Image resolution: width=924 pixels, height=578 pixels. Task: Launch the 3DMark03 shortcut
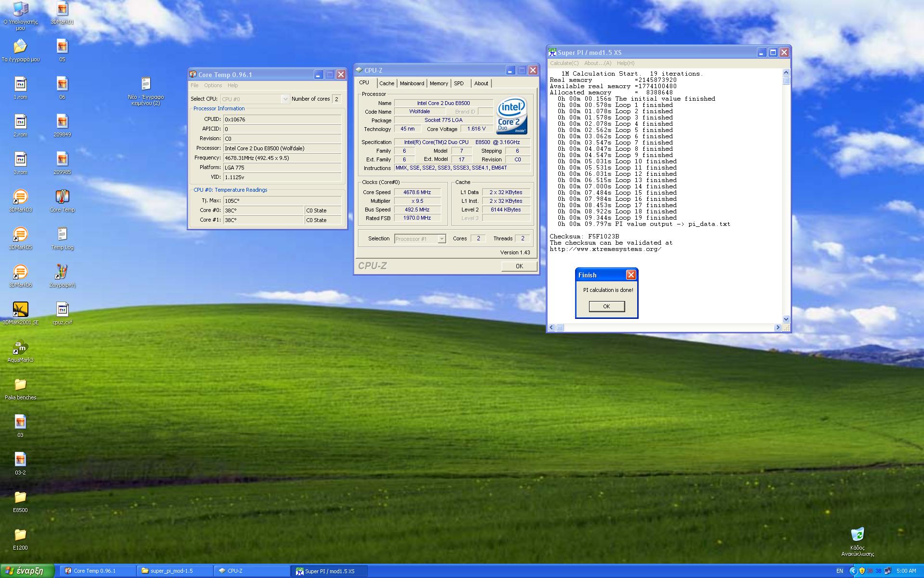point(20,201)
